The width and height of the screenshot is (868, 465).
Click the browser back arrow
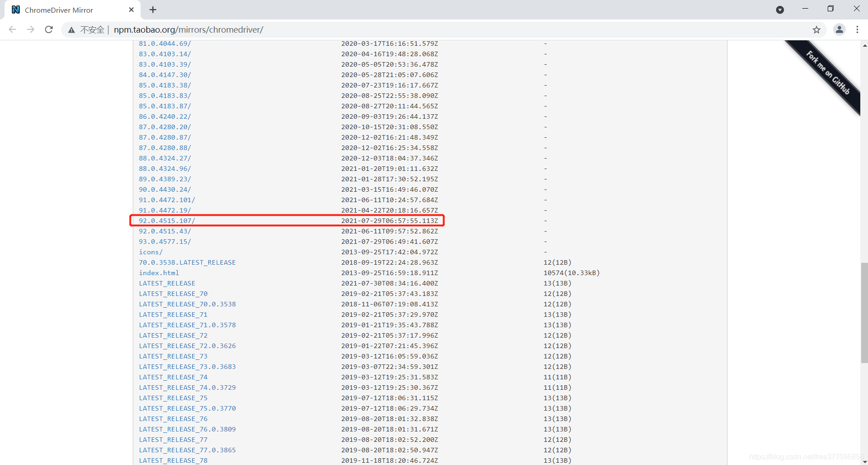click(12, 29)
